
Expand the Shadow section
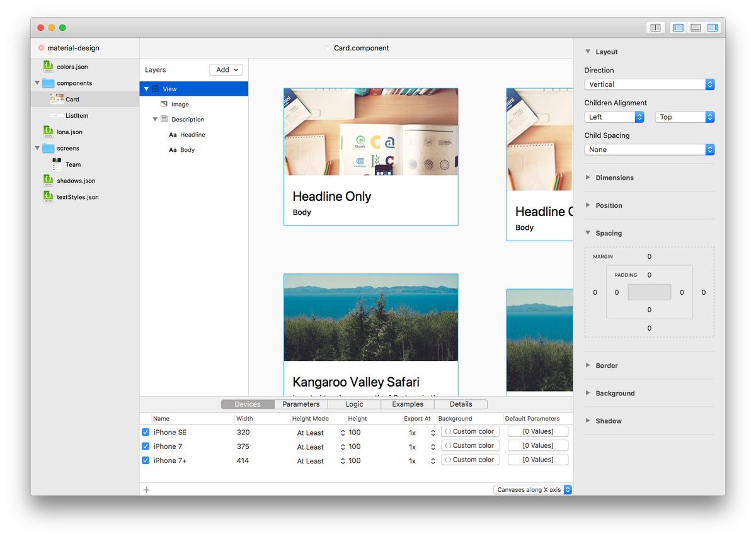click(588, 421)
